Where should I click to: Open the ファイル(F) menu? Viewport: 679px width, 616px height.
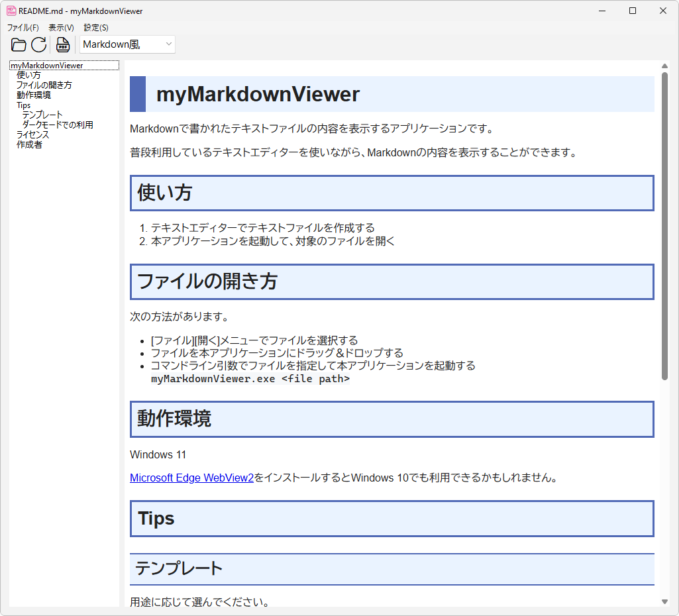click(x=23, y=28)
